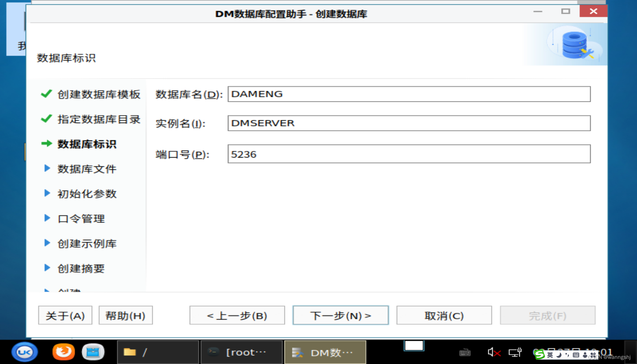Viewport: 637px width, 364px height.
Task: Close the DM configuration assistant window
Action: click(593, 11)
